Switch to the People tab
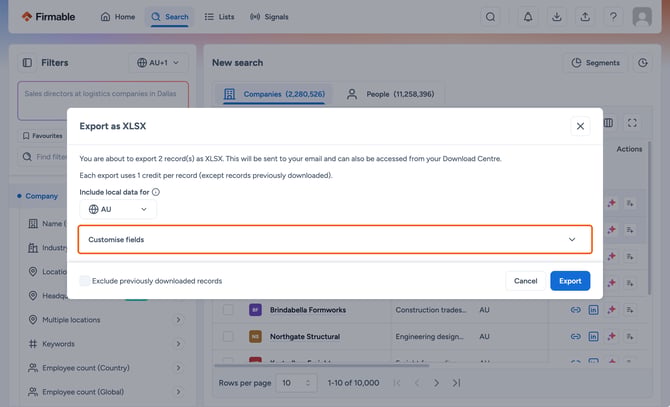The image size is (670, 407). 391,94
